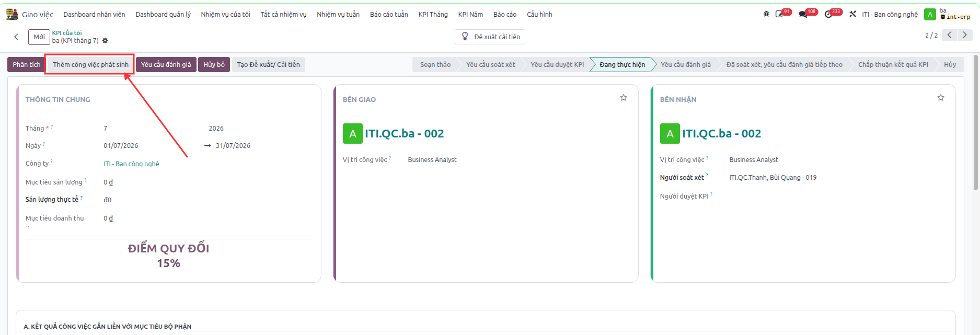The height and width of the screenshot is (335, 980).
Task: Open ITI.QC.ba - 002 in the Bên giao card
Action: pyautogui.click(x=404, y=134)
